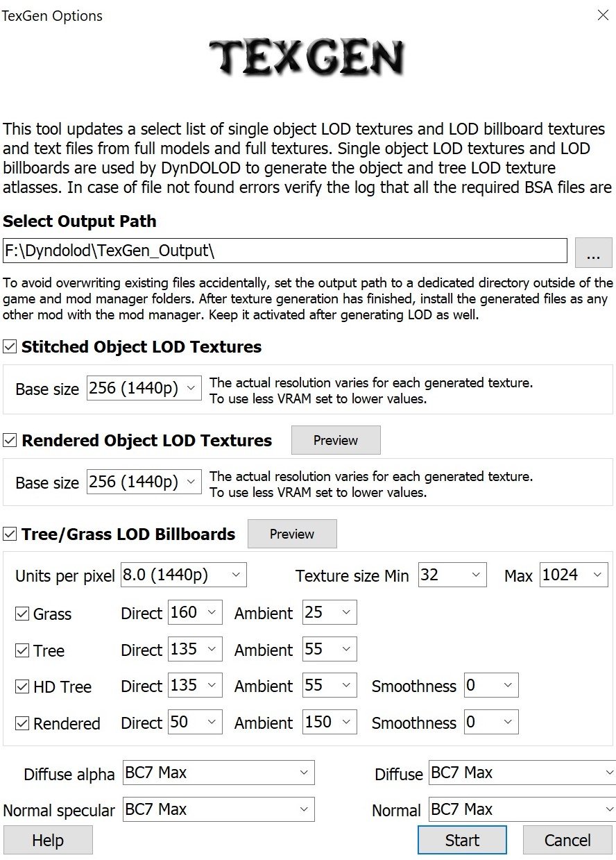Toggle the Grass checkbox

(x=22, y=614)
